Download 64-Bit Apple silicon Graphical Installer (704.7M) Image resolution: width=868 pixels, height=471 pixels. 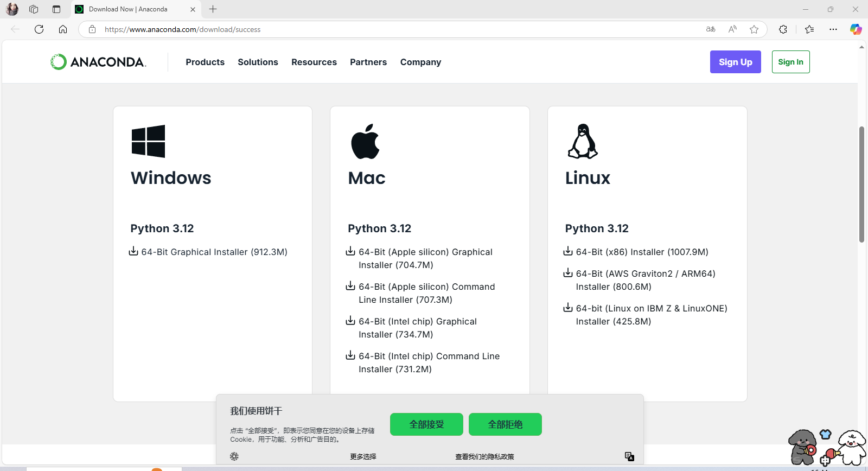[x=425, y=258]
